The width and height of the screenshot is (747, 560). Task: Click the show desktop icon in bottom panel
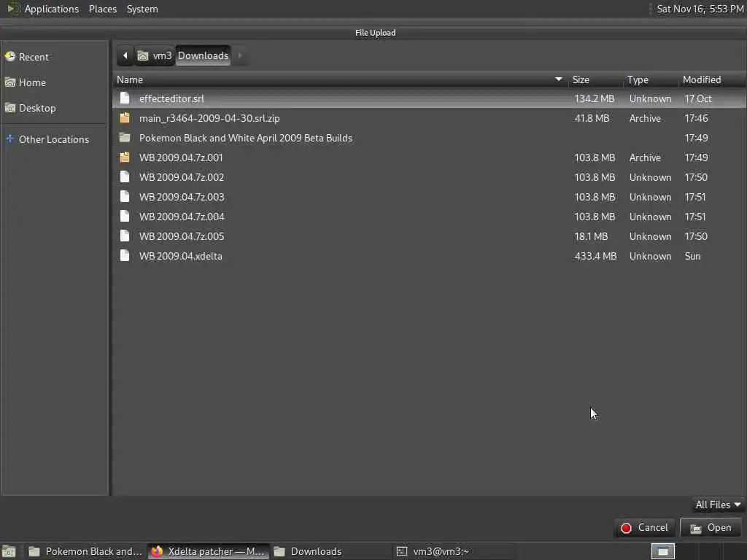[x=9, y=551]
